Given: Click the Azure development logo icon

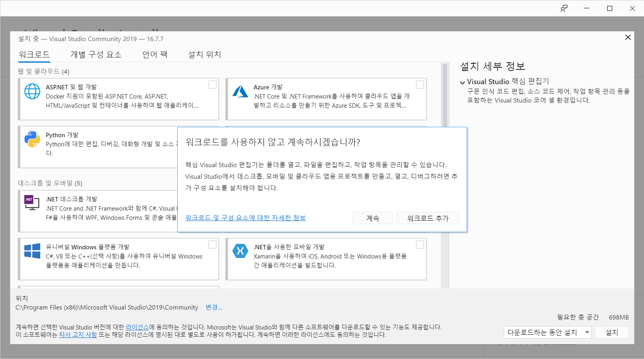Looking at the screenshot, I should pyautogui.click(x=240, y=91).
